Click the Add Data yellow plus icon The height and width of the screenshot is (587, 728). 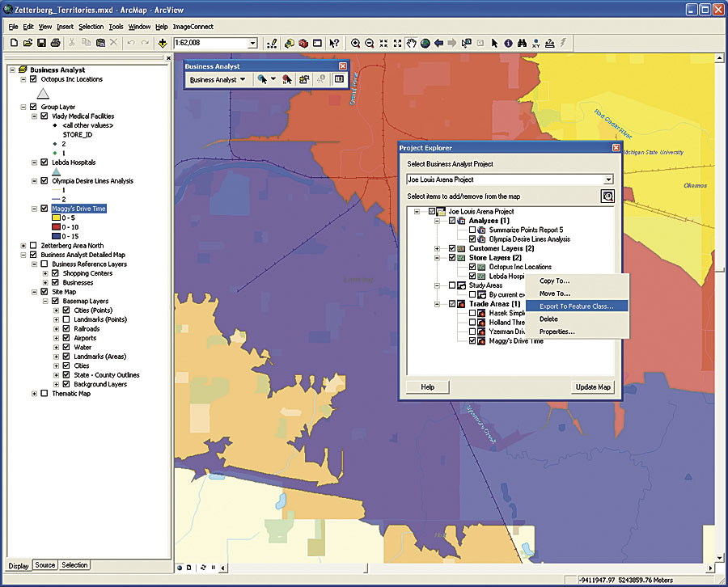pos(163,43)
